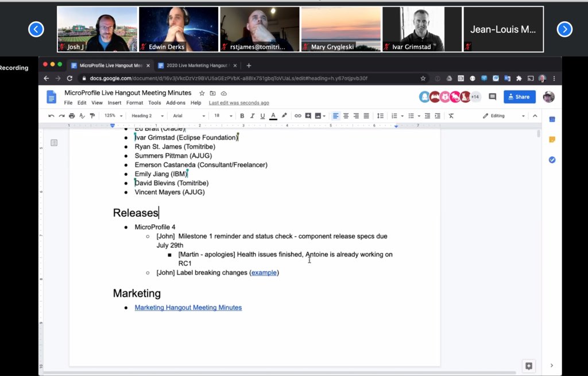Click the Move to folder icon

pyautogui.click(x=212, y=93)
